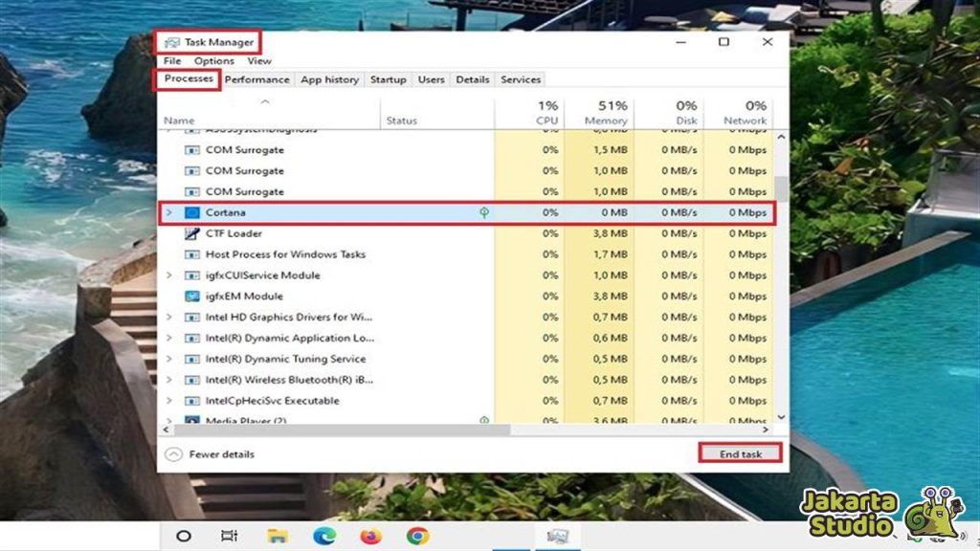980x551 pixels.
Task: Switch to the Details tab
Action: click(473, 79)
